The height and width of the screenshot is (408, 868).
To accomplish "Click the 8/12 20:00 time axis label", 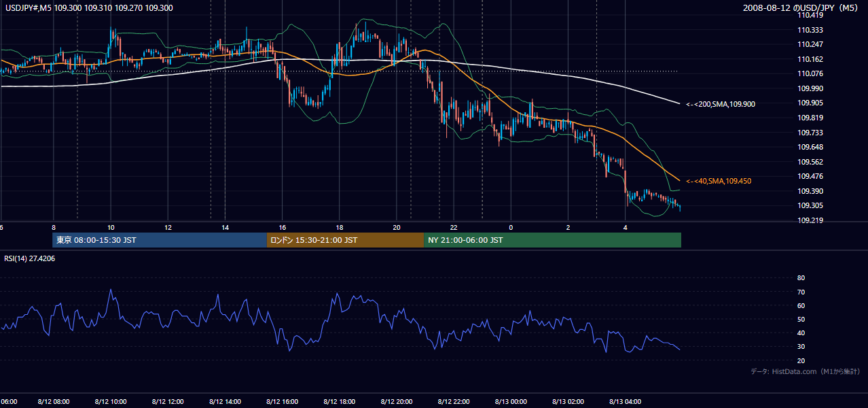I will (397, 402).
